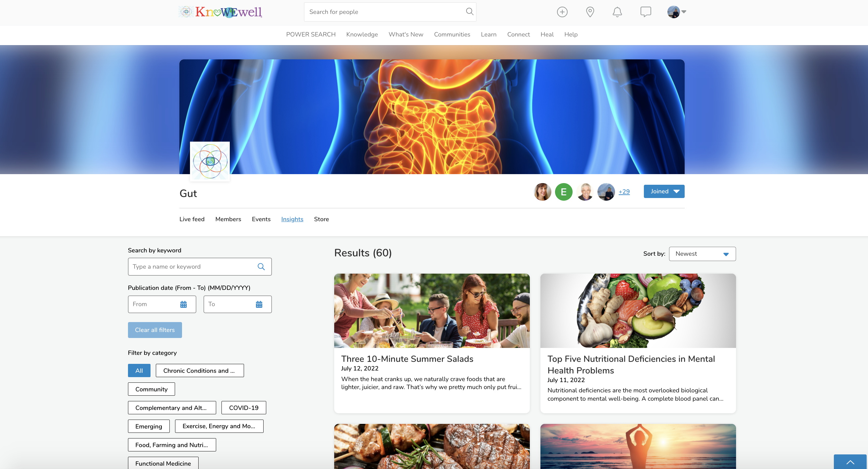Open the Connect menu
The height and width of the screenshot is (469, 868).
[518, 34]
